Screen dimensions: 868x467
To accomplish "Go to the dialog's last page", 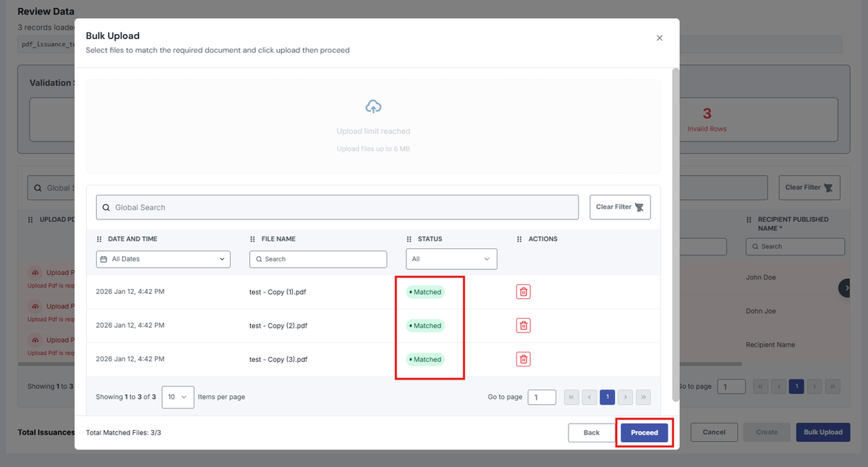I will tap(644, 397).
